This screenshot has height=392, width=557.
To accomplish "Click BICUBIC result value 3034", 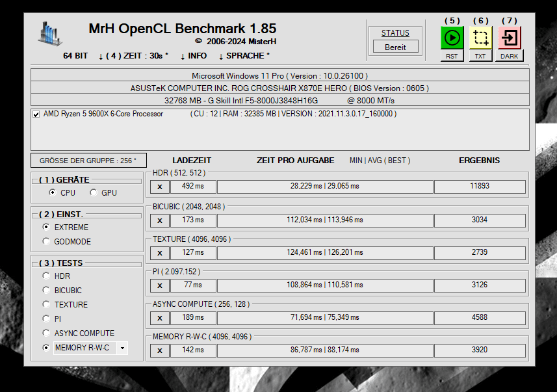I will 480,220.
